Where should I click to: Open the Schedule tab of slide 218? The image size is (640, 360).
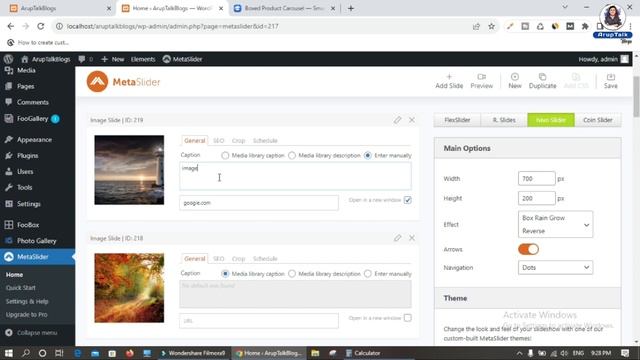[x=265, y=258]
